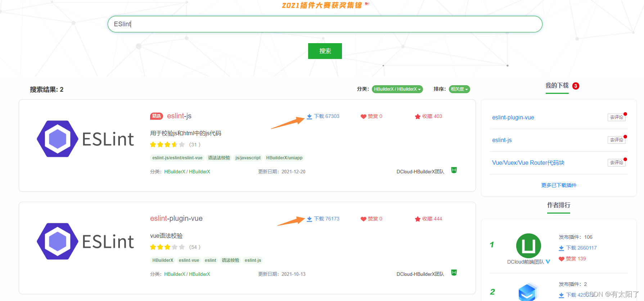
Task: Select the 语法校验 tag on eslint-plugin-vue card
Action: 230,260
